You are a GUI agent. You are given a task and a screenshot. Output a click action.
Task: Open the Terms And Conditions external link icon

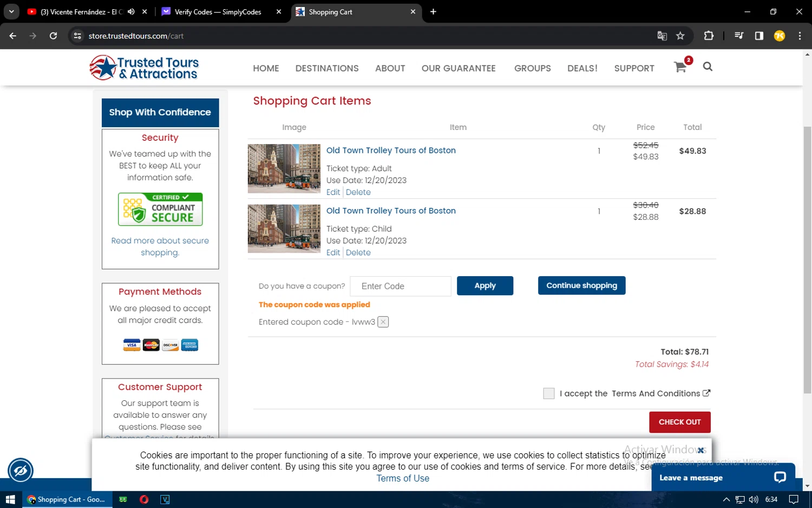(x=706, y=393)
